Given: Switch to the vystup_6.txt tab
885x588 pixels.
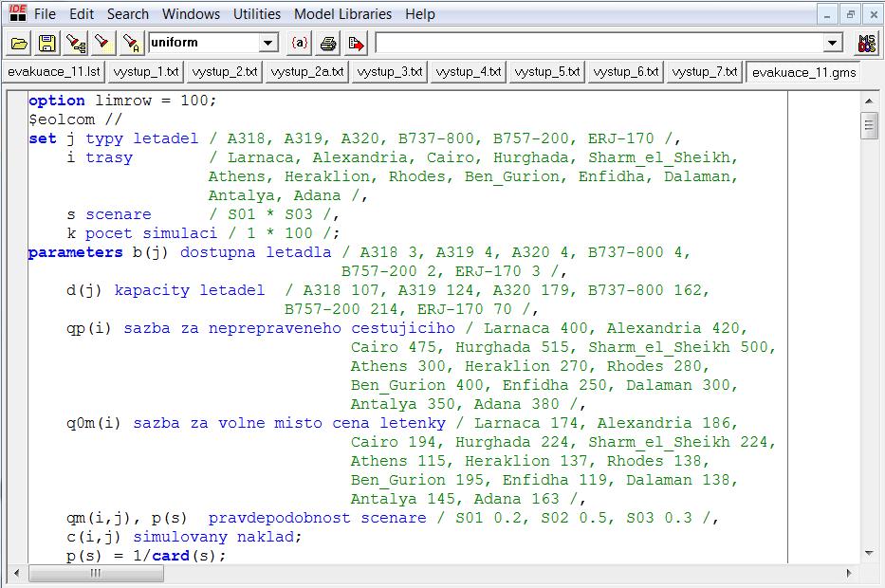Looking at the screenshot, I should pos(626,72).
